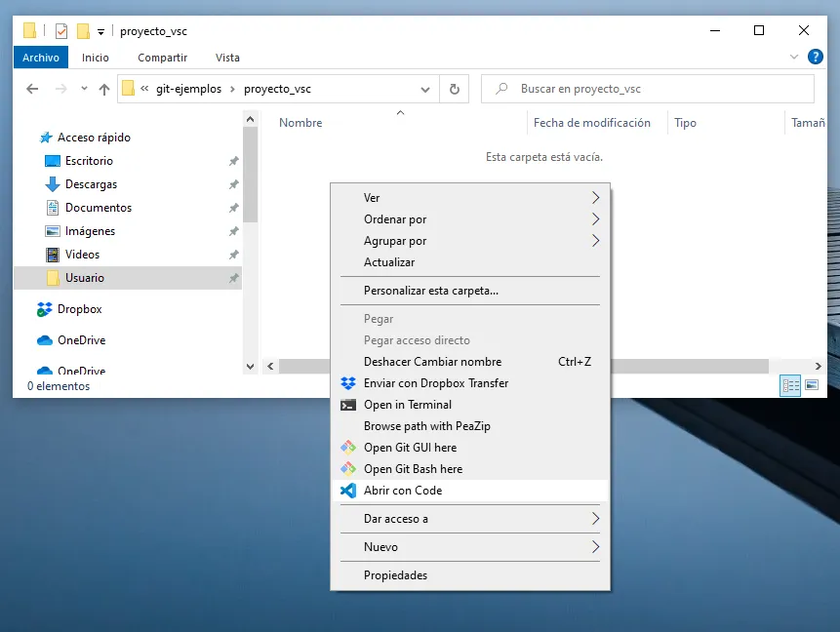840x632 pixels.
Task: Click git-ejemplos in the breadcrumb path
Action: tap(188, 89)
